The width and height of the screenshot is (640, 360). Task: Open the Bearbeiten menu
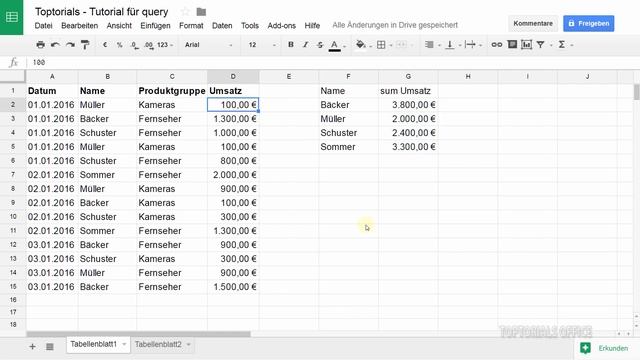tap(80, 25)
